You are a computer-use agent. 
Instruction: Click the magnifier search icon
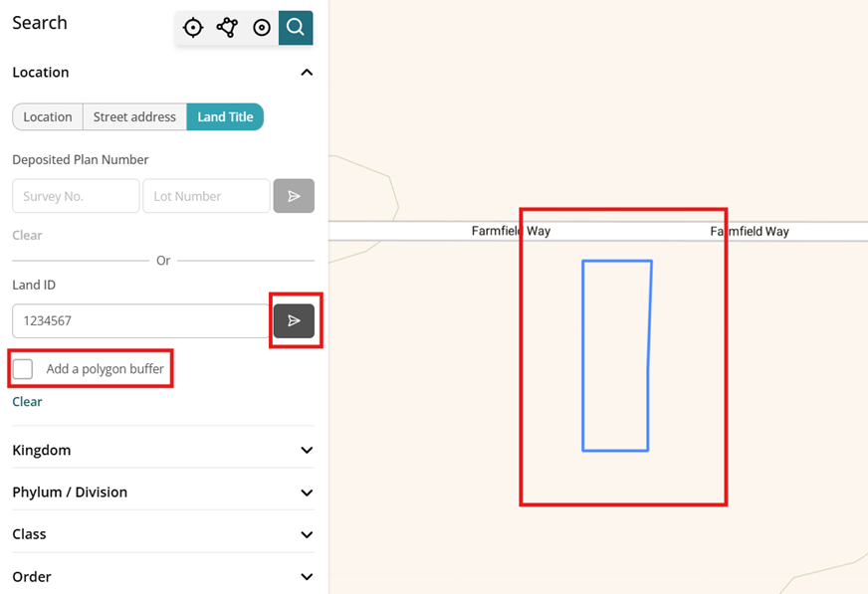coord(296,28)
